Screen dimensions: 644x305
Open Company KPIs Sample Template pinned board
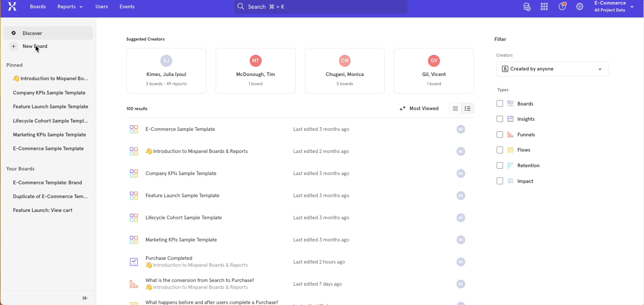pos(49,93)
